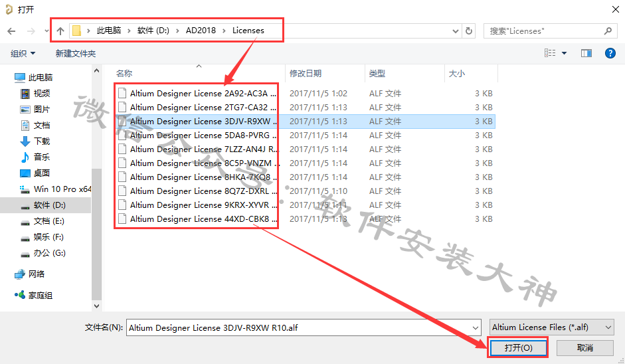Click Licenses breadcrumb segment
Screen dimensions: 625x364
click(248, 31)
